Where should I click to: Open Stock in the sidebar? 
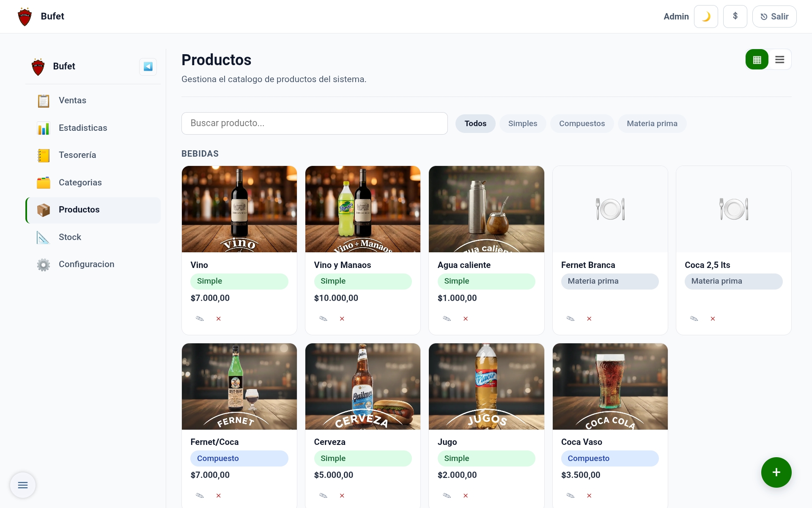point(93,237)
